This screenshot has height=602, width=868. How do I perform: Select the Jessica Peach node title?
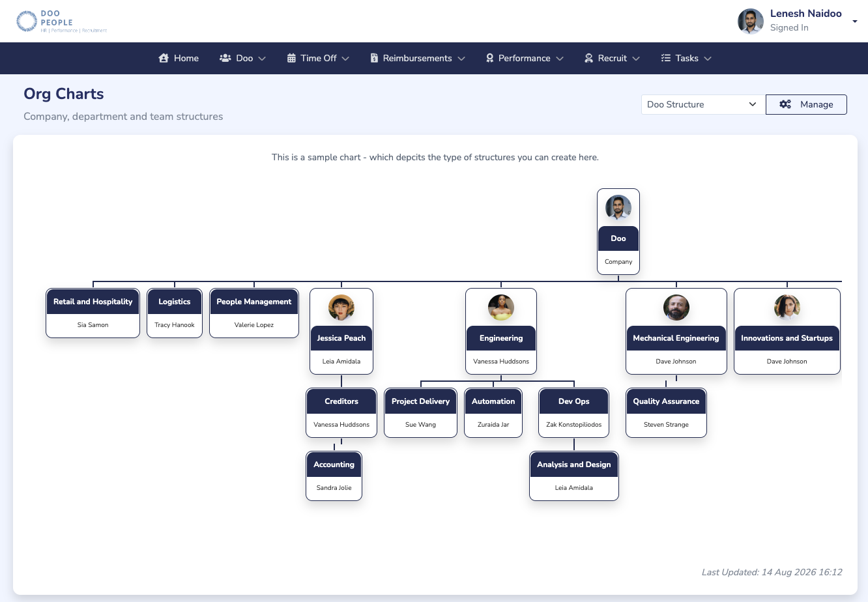pos(341,338)
